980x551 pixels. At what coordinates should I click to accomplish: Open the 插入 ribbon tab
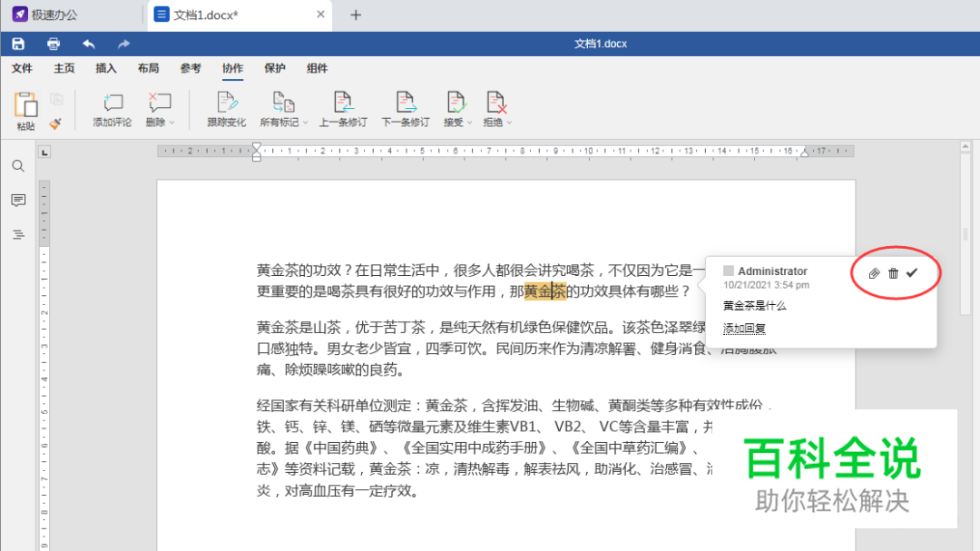coord(106,68)
